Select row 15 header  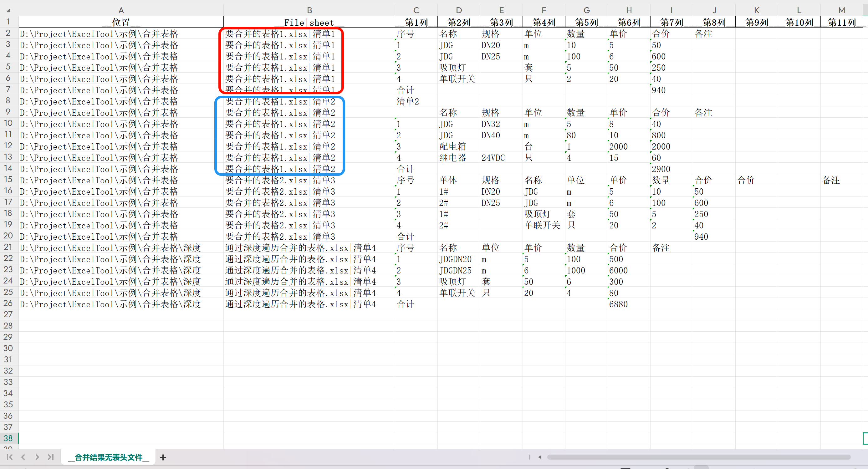(8, 180)
